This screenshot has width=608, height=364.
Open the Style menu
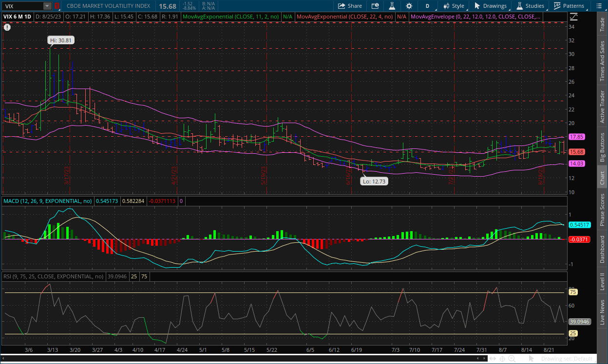point(453,6)
